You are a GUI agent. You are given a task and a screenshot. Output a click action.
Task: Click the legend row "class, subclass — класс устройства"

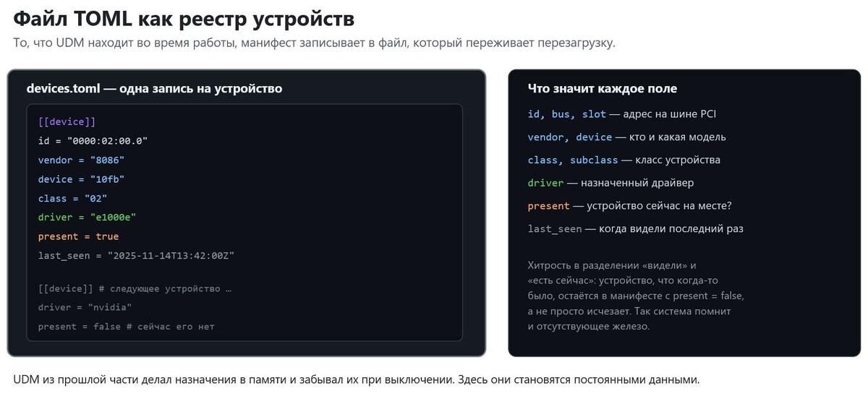tap(624, 160)
